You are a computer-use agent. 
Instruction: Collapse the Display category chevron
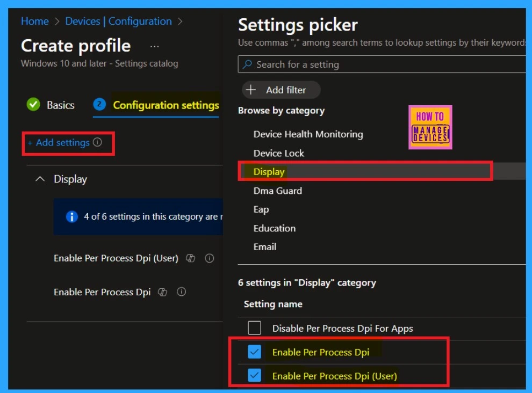(40, 179)
